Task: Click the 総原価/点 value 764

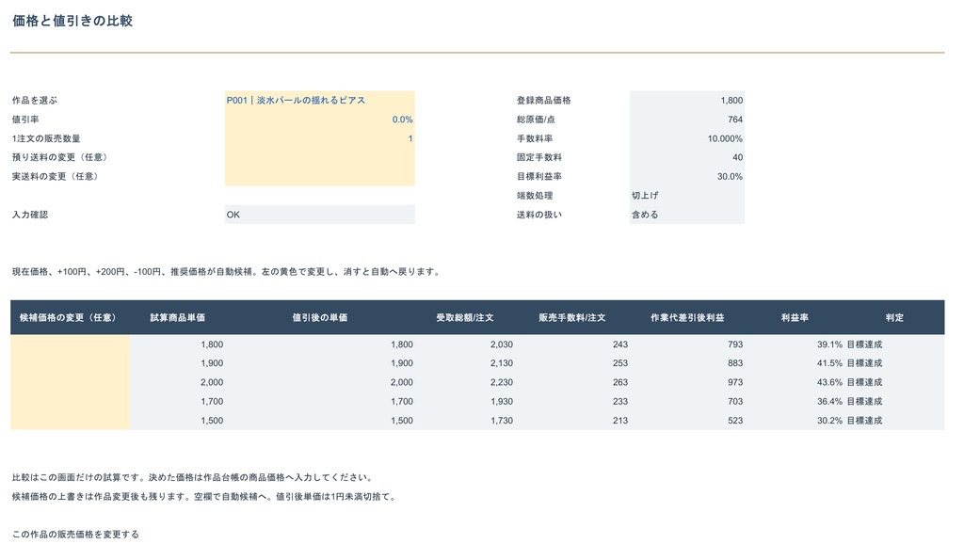Action: [686, 120]
